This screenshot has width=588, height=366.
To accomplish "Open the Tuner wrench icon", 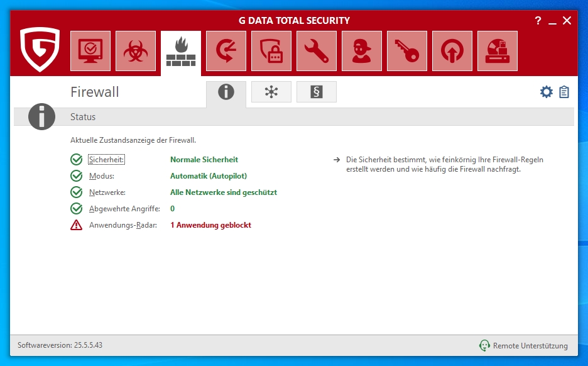I will point(317,51).
